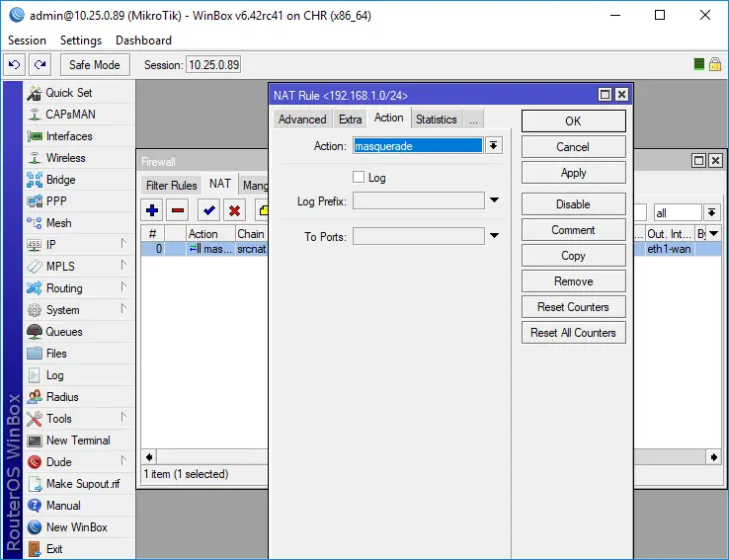Click the padlock icon in top right
Image resolution: width=729 pixels, height=560 pixels.
pyautogui.click(x=715, y=64)
